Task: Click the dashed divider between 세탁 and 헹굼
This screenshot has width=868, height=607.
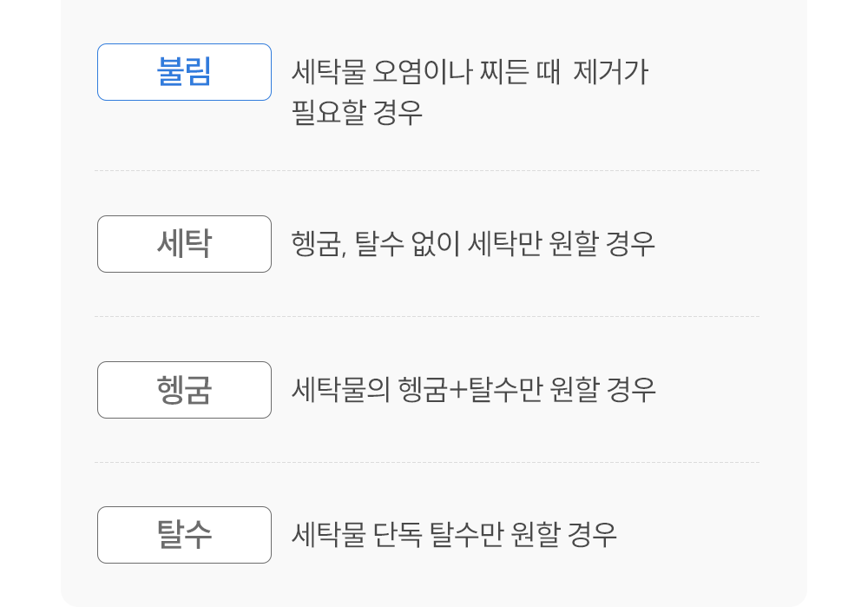Action: tap(427, 317)
